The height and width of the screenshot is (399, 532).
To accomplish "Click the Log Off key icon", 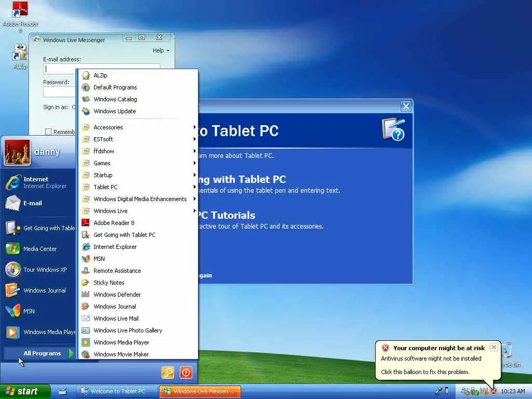I will point(168,373).
